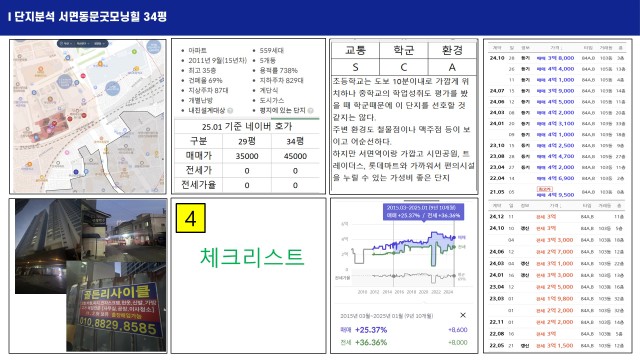Click the green 전세 line legend label
This screenshot has width=640, height=360.
pos(462,247)
